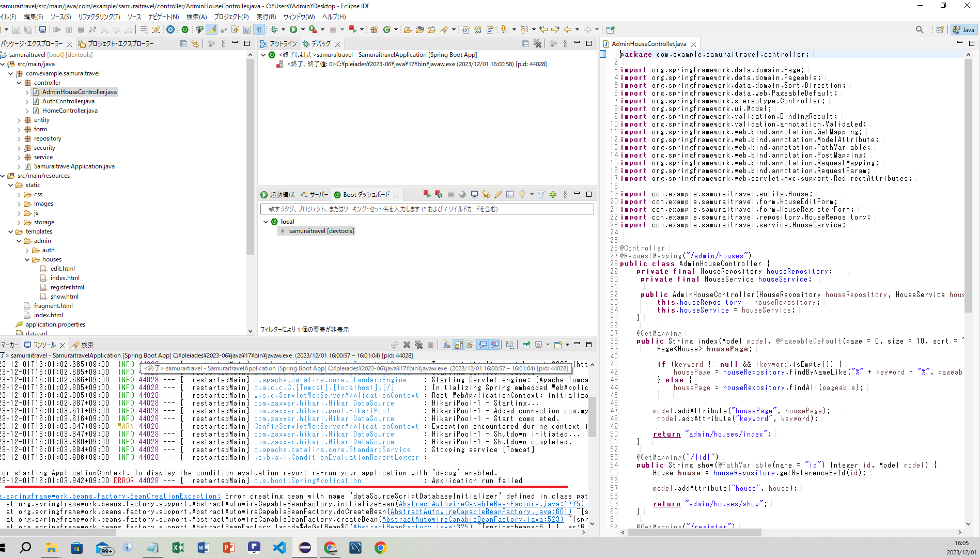The image size is (980, 558).
Task: Click Start/Restart icon in Boot Dashboard
Action: [x=427, y=194]
